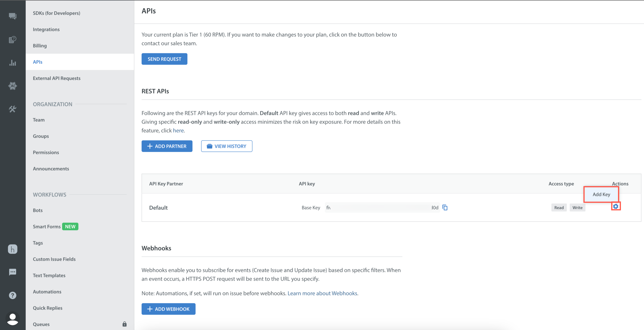Click the Write access badge
Screen dimensions: 644x330
577,208
